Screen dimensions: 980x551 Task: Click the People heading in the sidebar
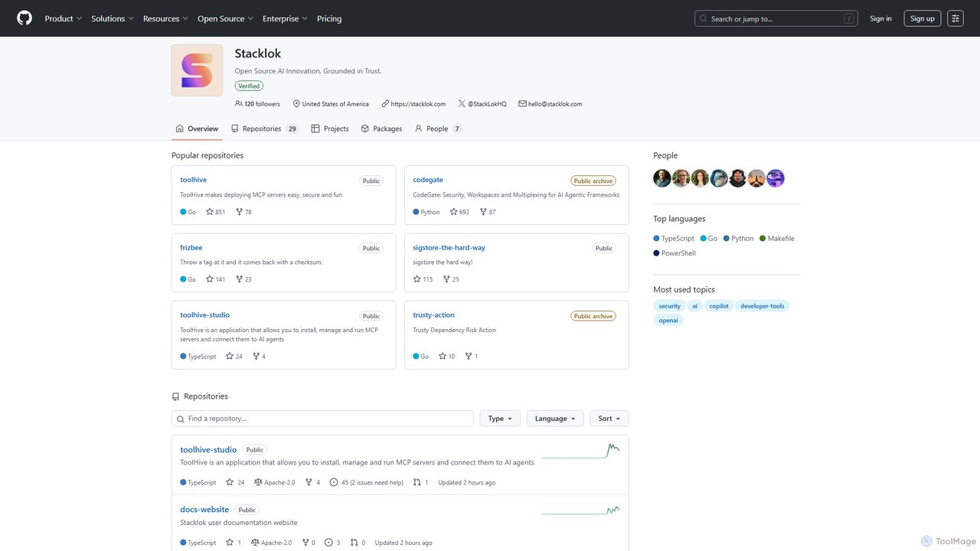665,155
